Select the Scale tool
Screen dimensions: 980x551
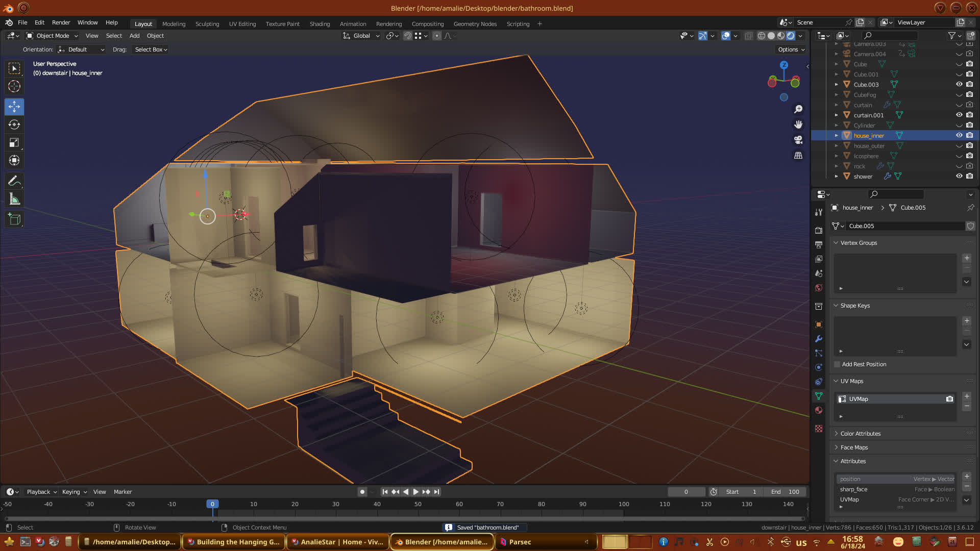click(14, 143)
